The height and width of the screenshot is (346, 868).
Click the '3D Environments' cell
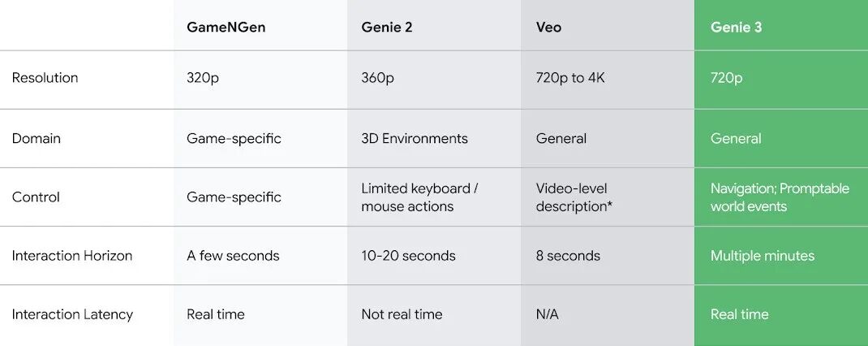coord(415,138)
